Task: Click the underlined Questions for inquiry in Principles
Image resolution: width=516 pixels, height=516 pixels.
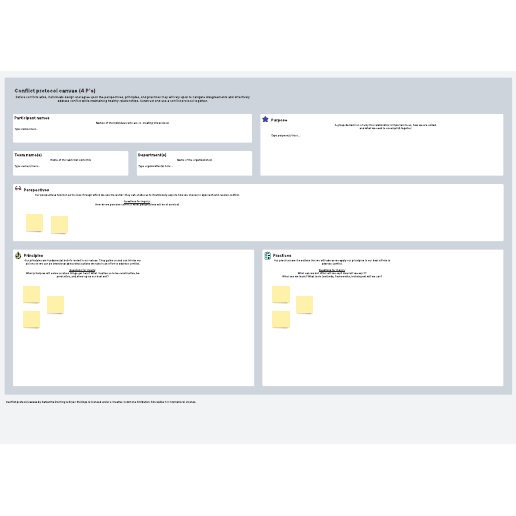Action: click(x=82, y=270)
